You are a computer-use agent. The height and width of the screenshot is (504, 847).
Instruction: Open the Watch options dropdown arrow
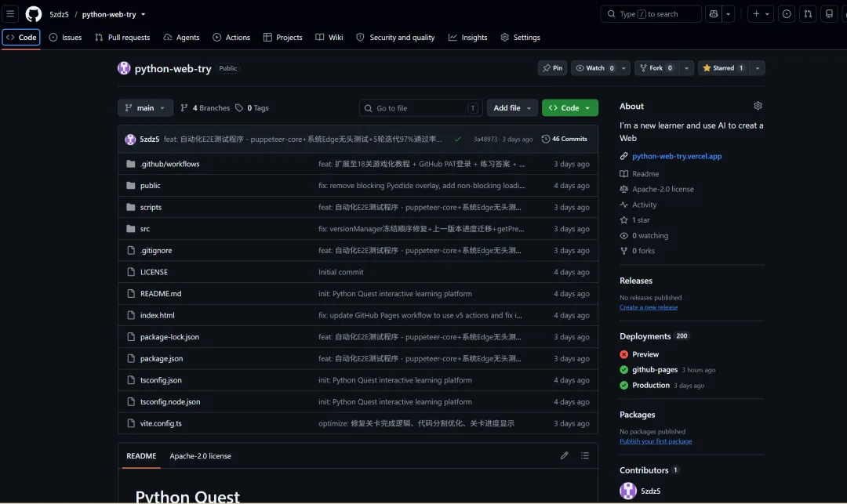pos(623,68)
